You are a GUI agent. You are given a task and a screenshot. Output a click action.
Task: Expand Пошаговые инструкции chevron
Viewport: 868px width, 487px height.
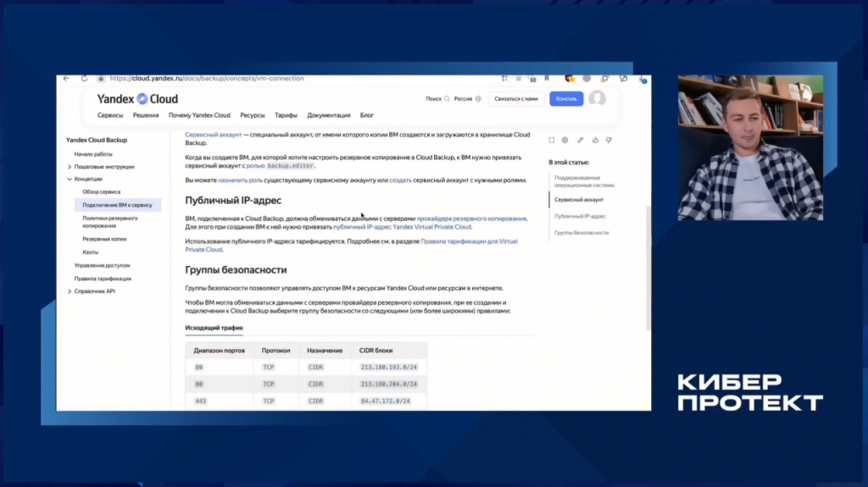pos(70,167)
